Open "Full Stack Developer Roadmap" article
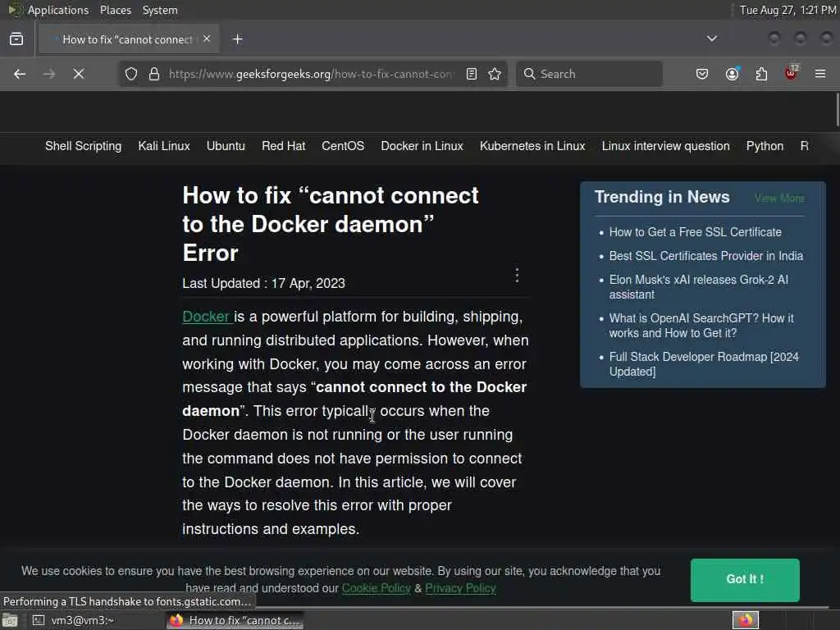840x630 pixels. click(x=704, y=364)
